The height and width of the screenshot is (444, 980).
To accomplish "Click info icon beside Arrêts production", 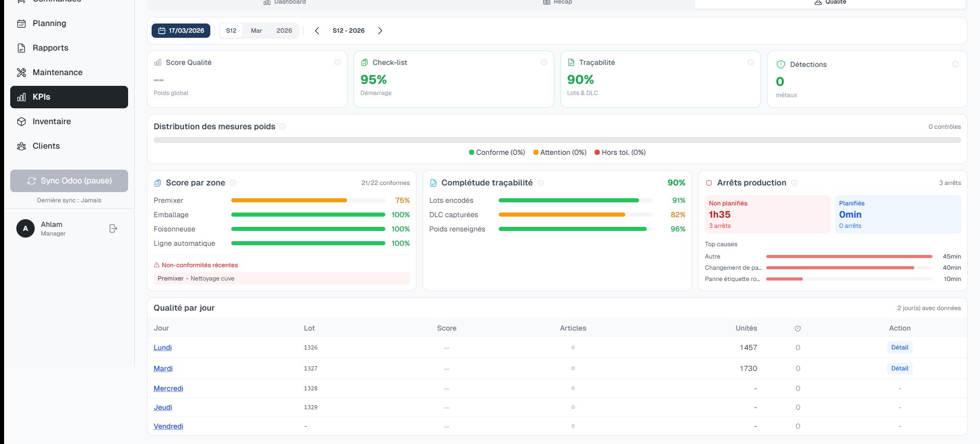I will coord(794,183).
